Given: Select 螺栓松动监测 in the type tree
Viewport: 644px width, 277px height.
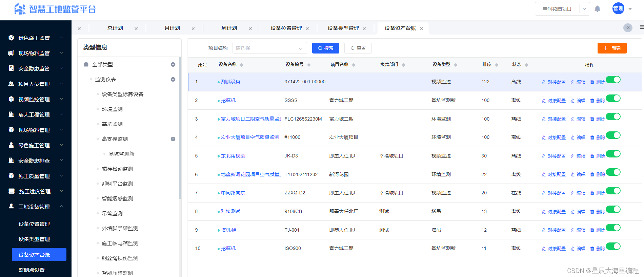Looking at the screenshot, I should 117,169.
